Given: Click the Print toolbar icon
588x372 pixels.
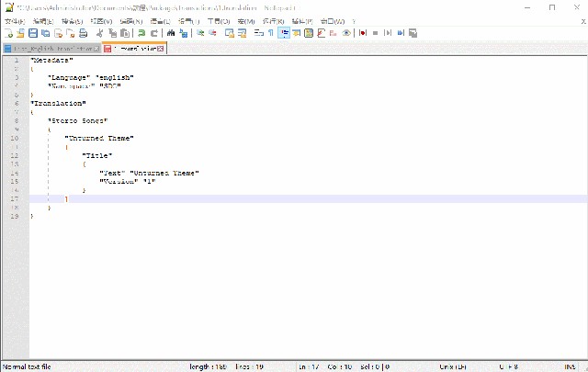Looking at the screenshot, I should tap(84, 33).
